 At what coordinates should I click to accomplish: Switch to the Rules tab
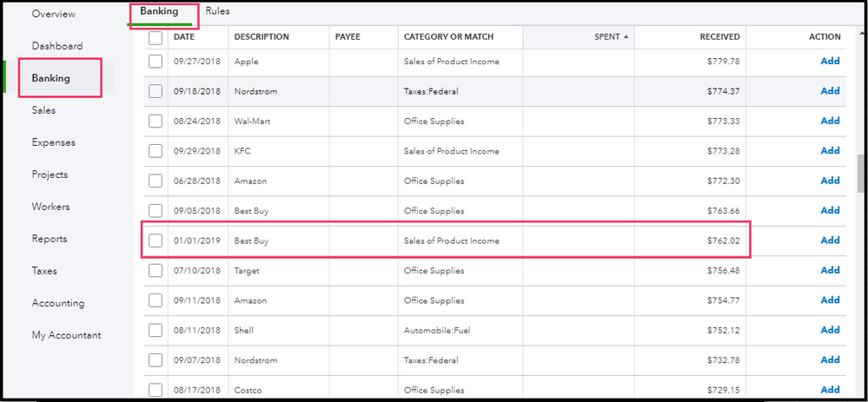[218, 11]
